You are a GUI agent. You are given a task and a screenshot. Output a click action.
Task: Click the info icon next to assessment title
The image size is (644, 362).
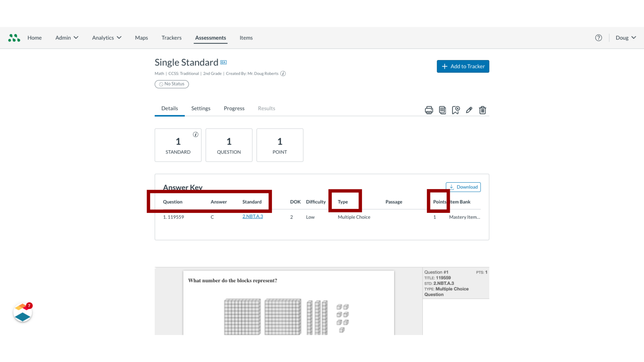(x=283, y=73)
